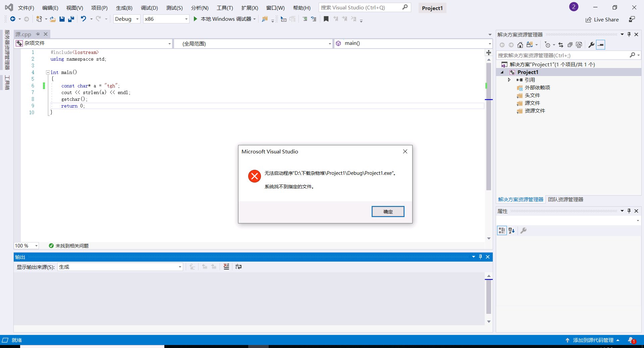Viewport: 644px width, 348px height.
Task: Click the Open File folder icon
Action: point(53,19)
